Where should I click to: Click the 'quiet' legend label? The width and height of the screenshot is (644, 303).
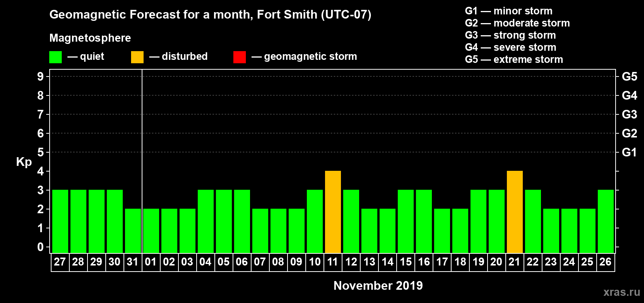92,56
